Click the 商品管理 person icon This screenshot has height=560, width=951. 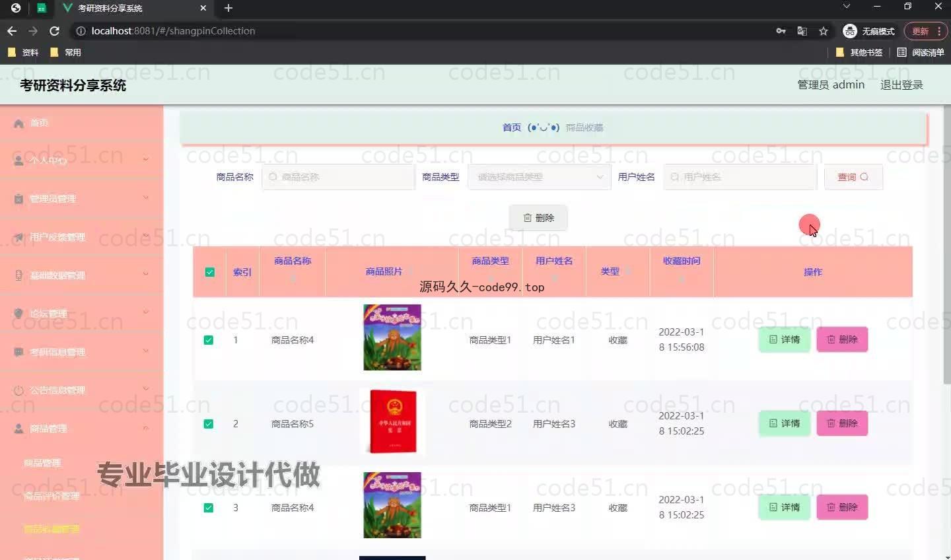[x=18, y=429]
